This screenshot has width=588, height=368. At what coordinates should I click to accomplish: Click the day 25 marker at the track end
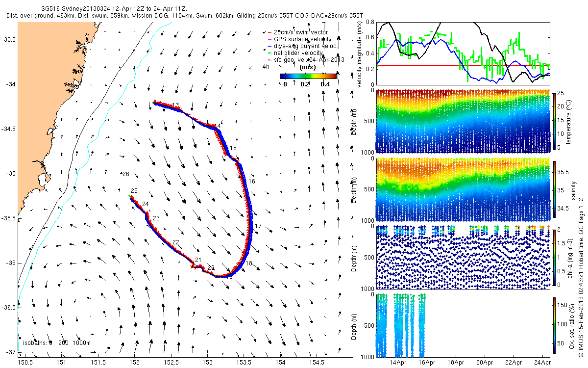coord(134,190)
